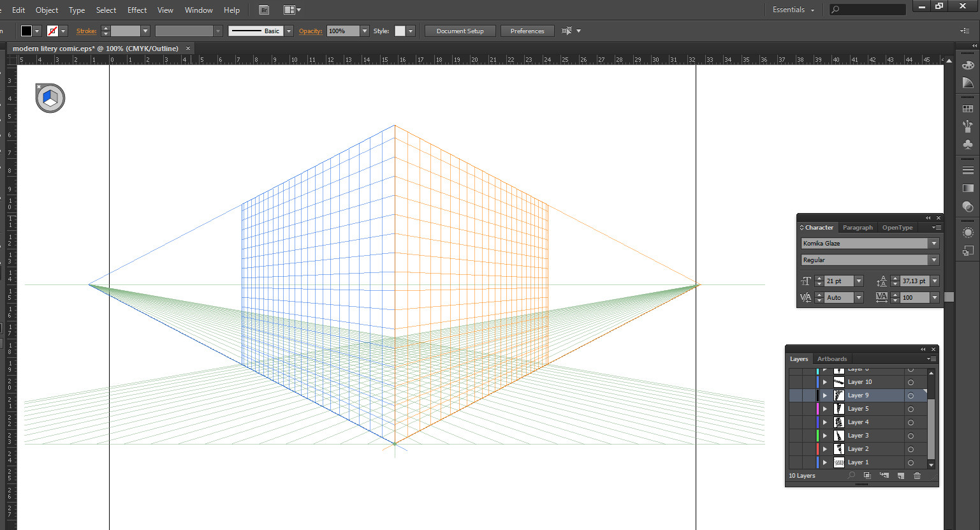Image resolution: width=980 pixels, height=530 pixels.
Task: Click the black fill color swatch
Action: pyautogui.click(x=26, y=31)
